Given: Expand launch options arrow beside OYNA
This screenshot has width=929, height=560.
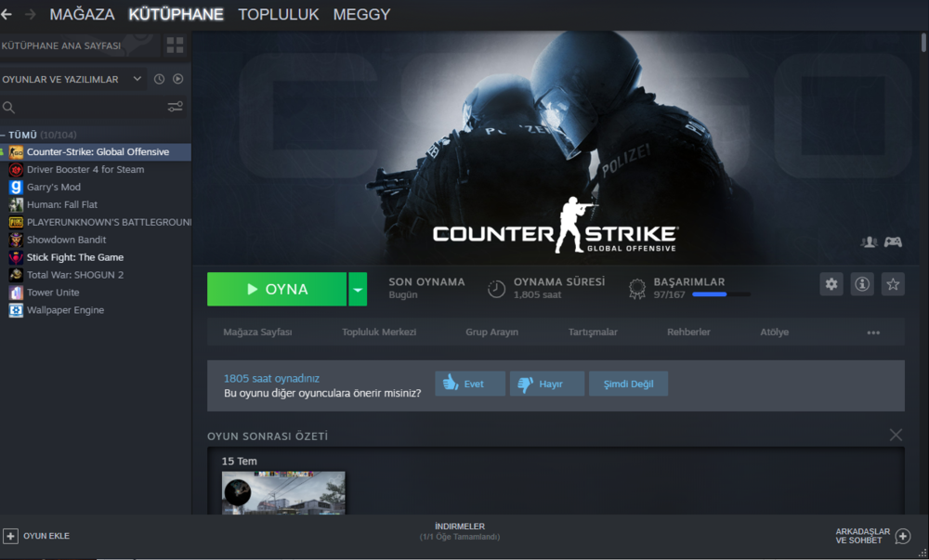Looking at the screenshot, I should (x=358, y=290).
